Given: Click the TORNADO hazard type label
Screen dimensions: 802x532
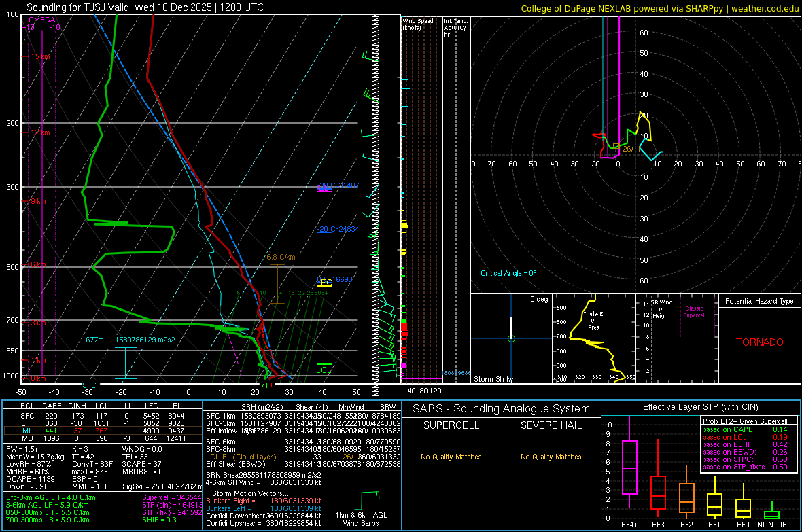Looking at the screenshot, I should click(x=759, y=342).
